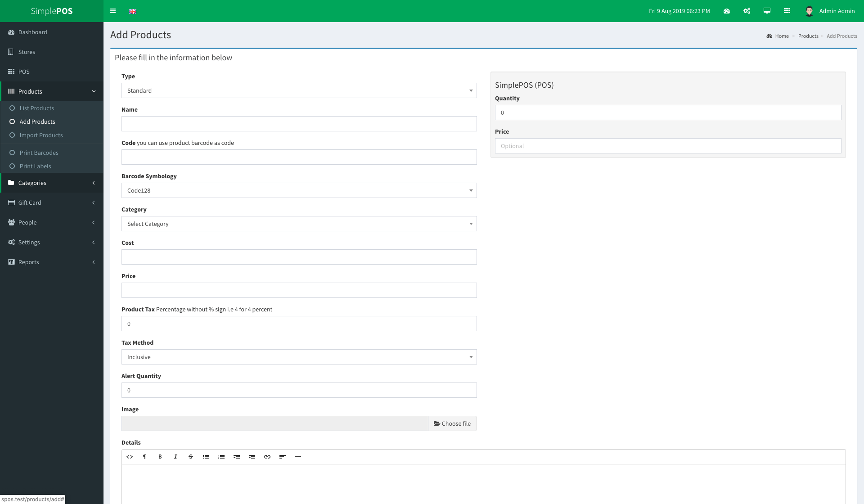Click the outdent icon in editor
The image size is (864, 504).
tap(237, 457)
